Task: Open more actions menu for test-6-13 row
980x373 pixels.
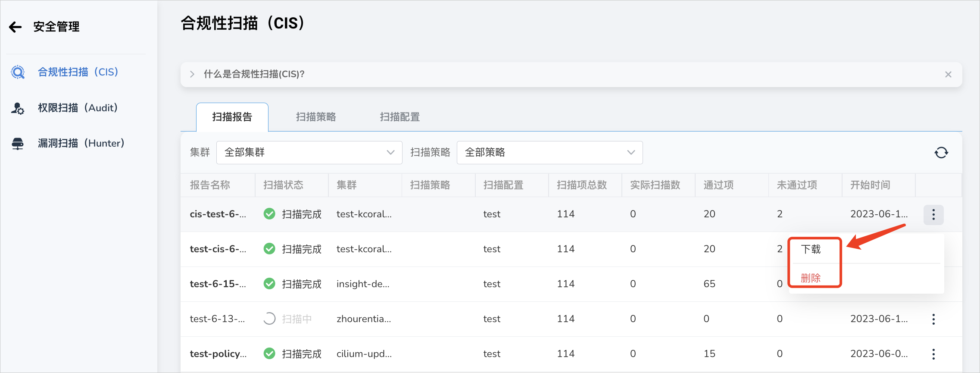Action: (x=933, y=319)
